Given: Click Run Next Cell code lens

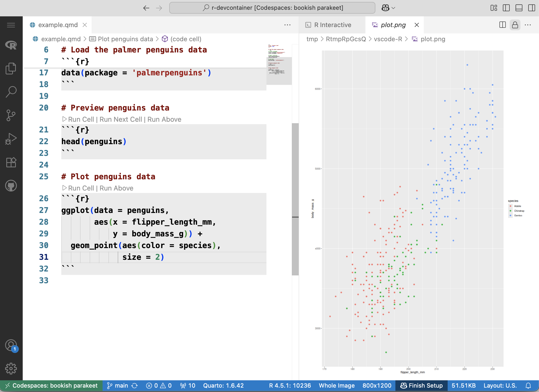Looking at the screenshot, I should [121, 119].
